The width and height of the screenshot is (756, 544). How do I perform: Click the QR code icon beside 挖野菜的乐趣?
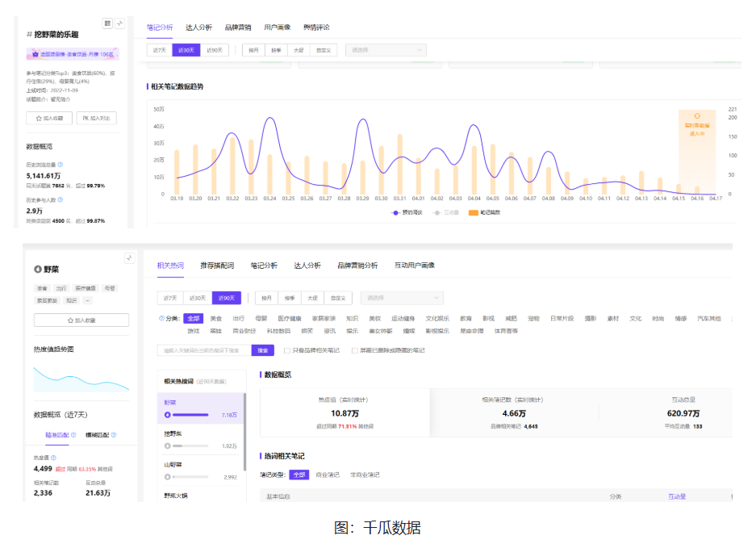[108, 23]
